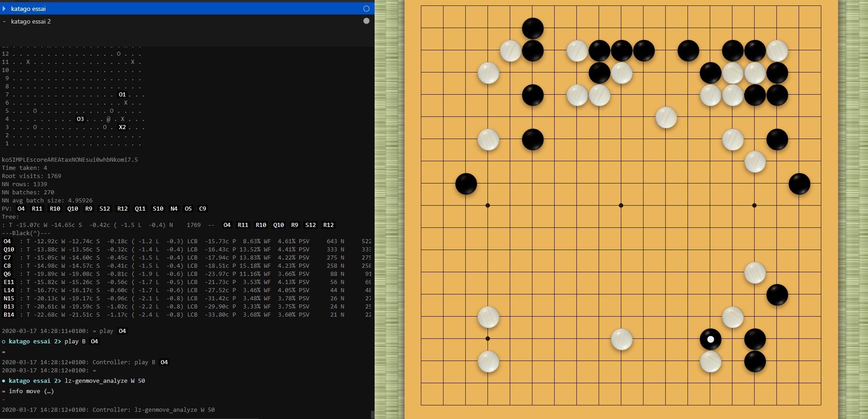
Task: Click the last-move marked black stone
Action: pos(710,339)
